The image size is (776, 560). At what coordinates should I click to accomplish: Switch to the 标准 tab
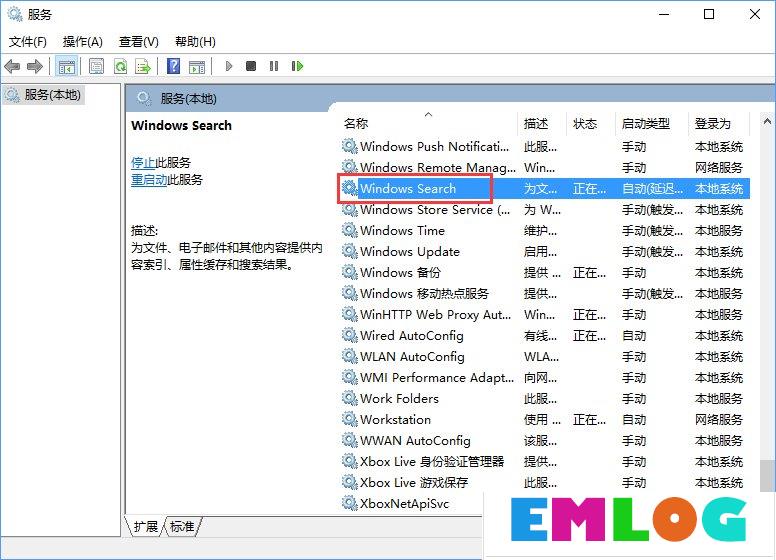[182, 526]
